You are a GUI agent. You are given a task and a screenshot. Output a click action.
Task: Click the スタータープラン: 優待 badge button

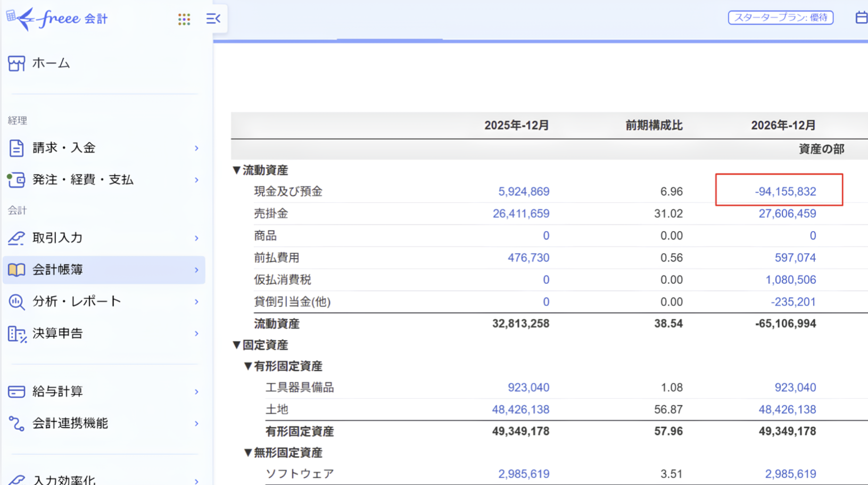781,18
